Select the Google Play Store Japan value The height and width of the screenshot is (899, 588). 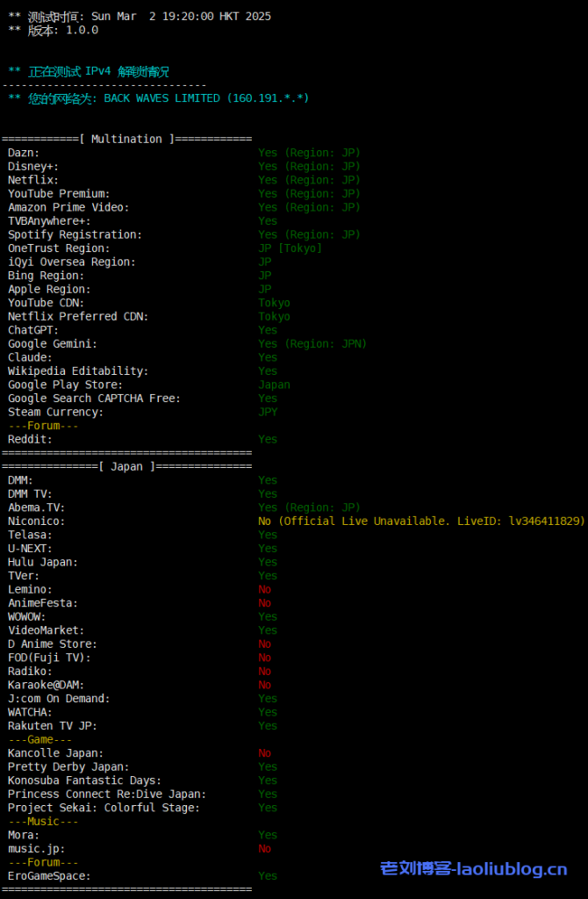pyautogui.click(x=274, y=385)
